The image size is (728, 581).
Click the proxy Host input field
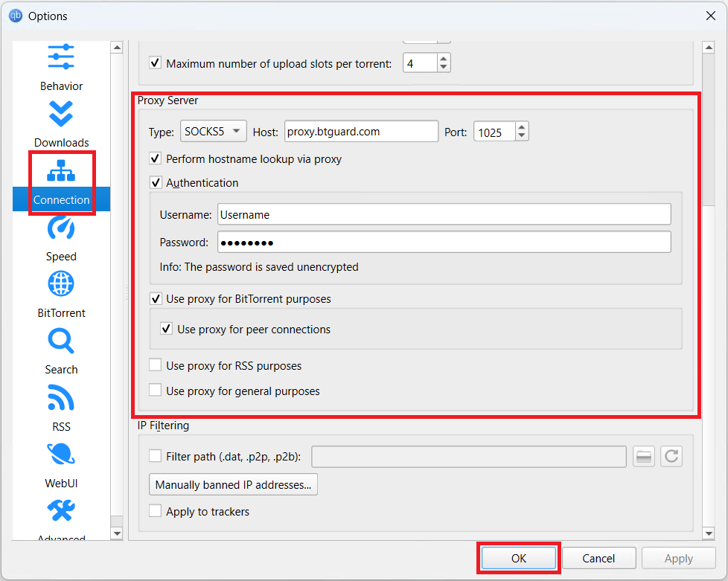[x=361, y=132]
